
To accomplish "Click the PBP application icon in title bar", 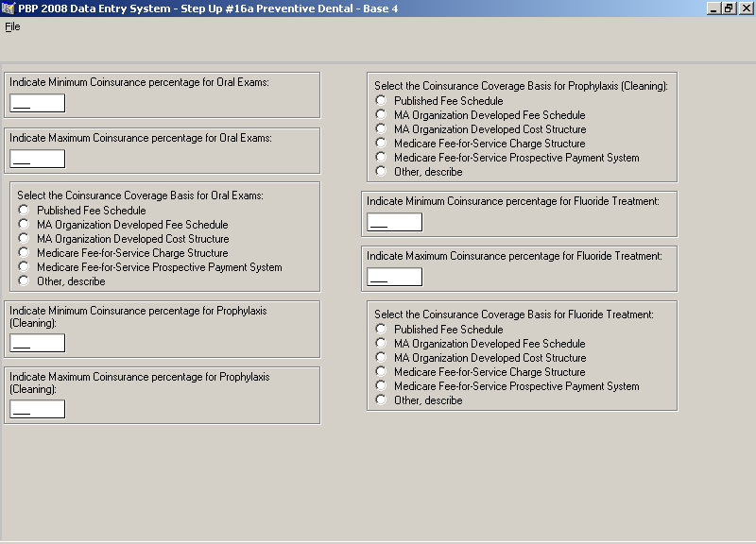I will click(9, 8).
